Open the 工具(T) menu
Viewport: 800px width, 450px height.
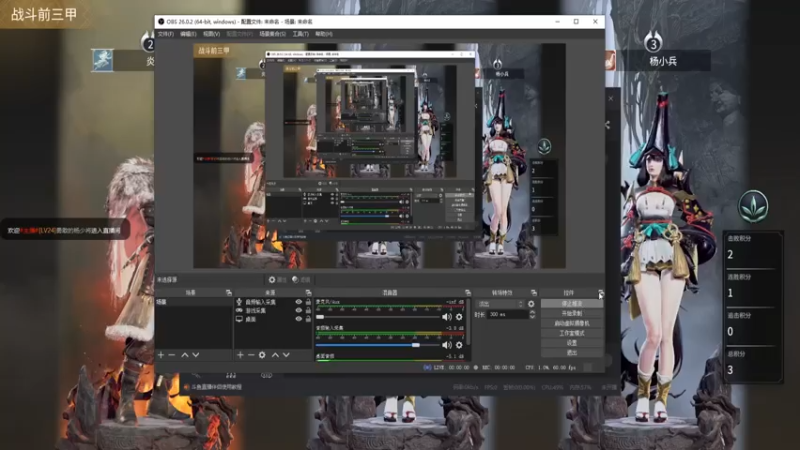coord(301,34)
